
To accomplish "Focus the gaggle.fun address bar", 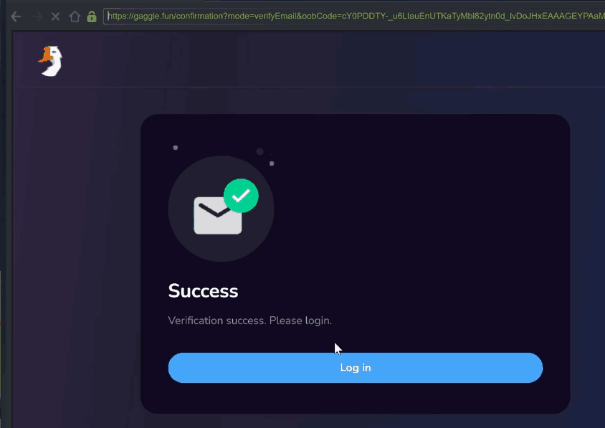I will click(x=354, y=16).
